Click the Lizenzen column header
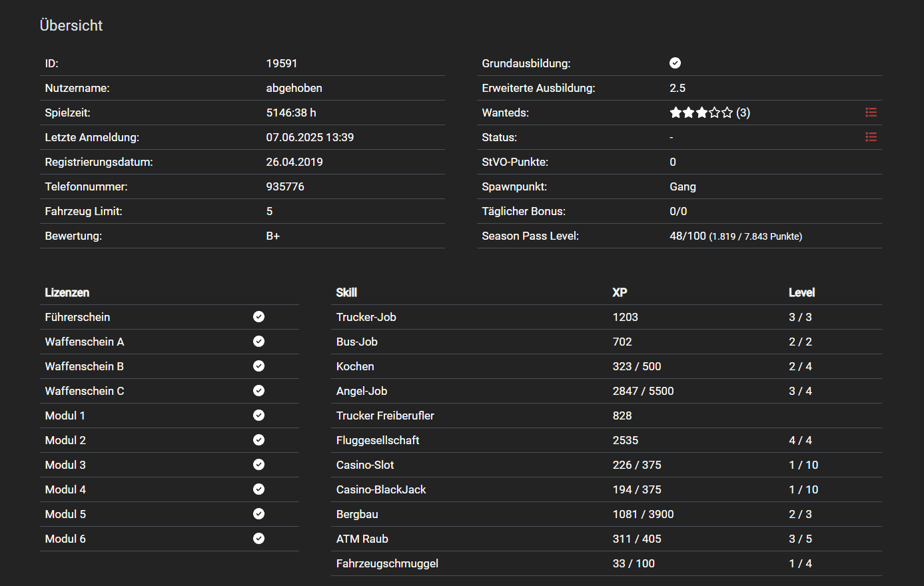924x586 pixels. click(x=67, y=292)
